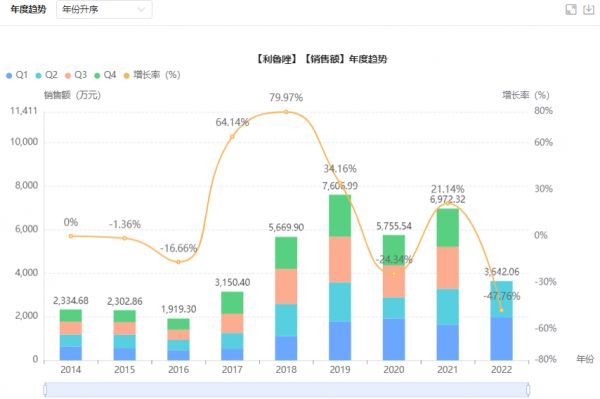
Task: Click the right handle of zoom slider
Action: point(528,390)
